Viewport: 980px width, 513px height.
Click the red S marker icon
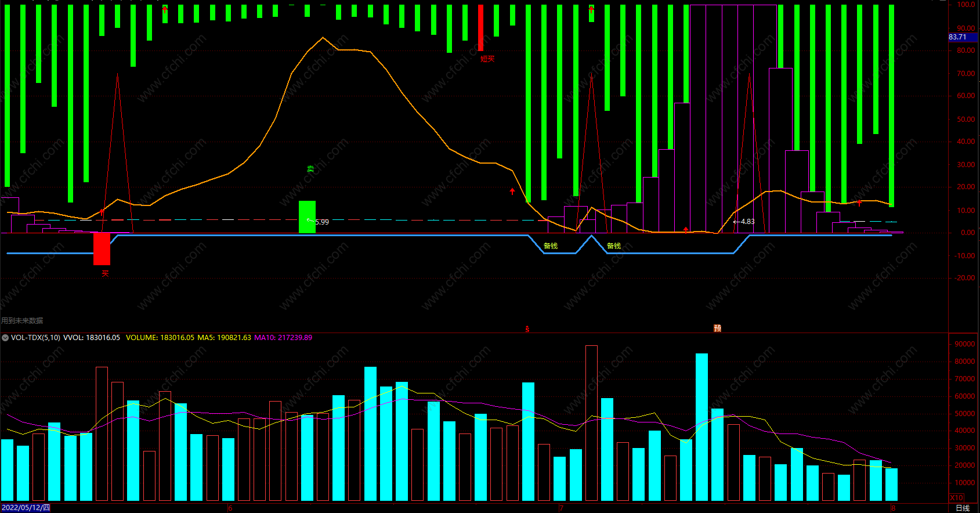click(x=527, y=329)
